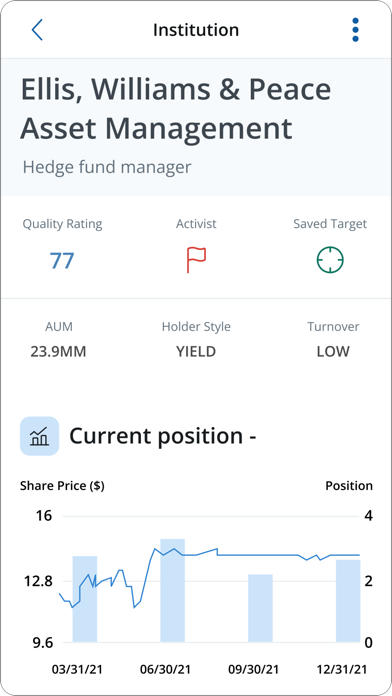This screenshot has height=696, width=392.
Task: Click the Current position heading
Action: coord(163,436)
